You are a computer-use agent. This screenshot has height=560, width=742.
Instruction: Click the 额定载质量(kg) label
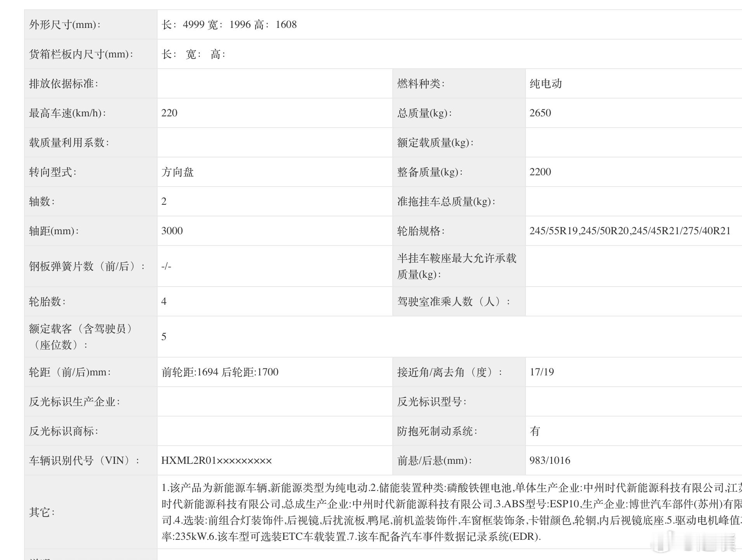tap(435, 142)
